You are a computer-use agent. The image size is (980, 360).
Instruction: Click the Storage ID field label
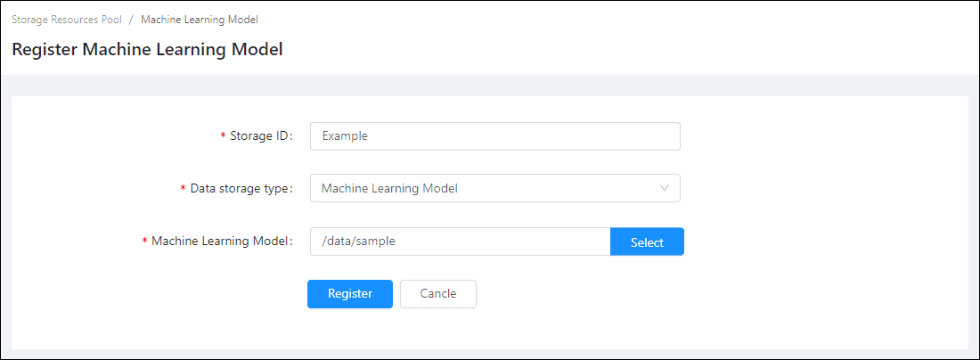click(x=261, y=136)
